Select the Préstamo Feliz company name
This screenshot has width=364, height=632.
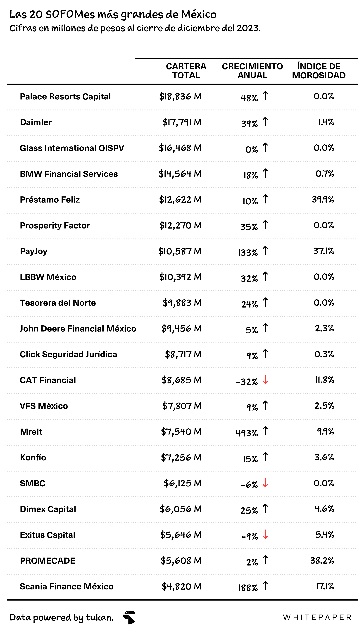(50, 200)
